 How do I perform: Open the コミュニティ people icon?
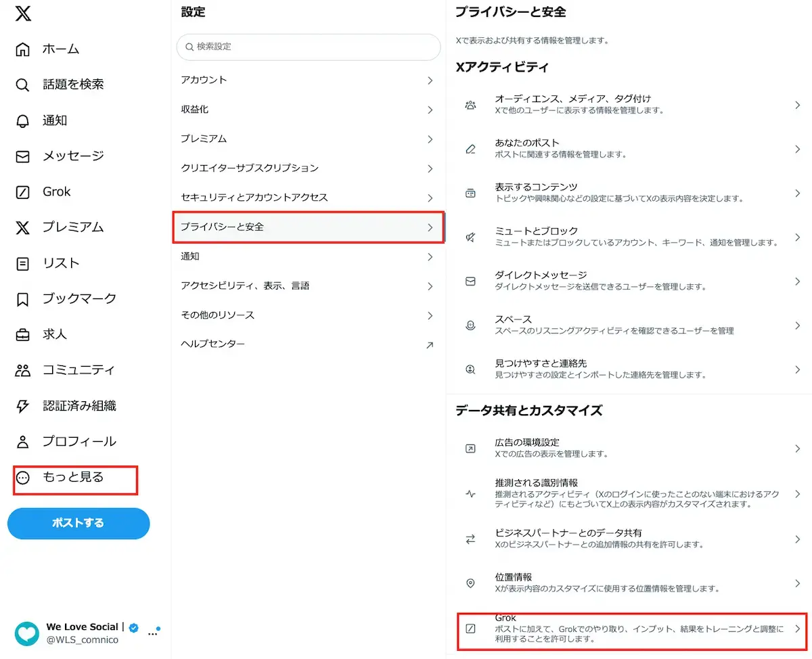[x=22, y=370]
